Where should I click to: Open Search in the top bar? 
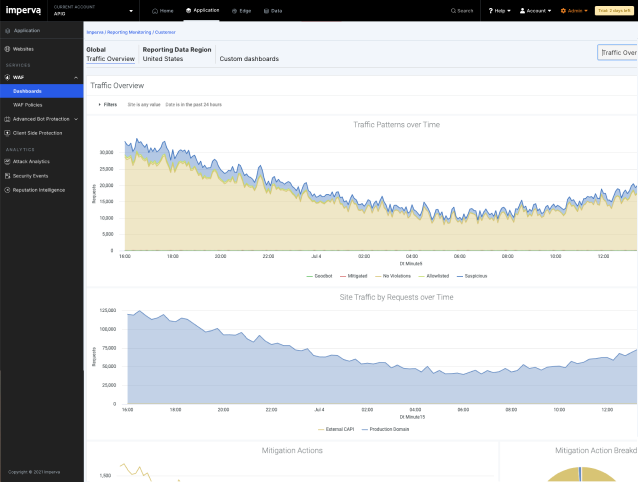[x=462, y=11]
